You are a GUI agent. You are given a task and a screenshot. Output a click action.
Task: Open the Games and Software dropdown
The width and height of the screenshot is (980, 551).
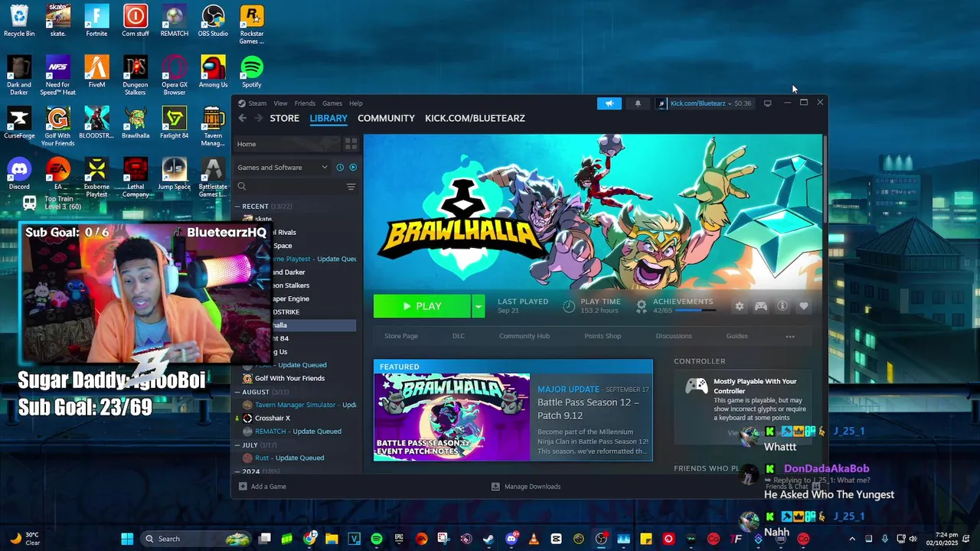[x=283, y=167]
